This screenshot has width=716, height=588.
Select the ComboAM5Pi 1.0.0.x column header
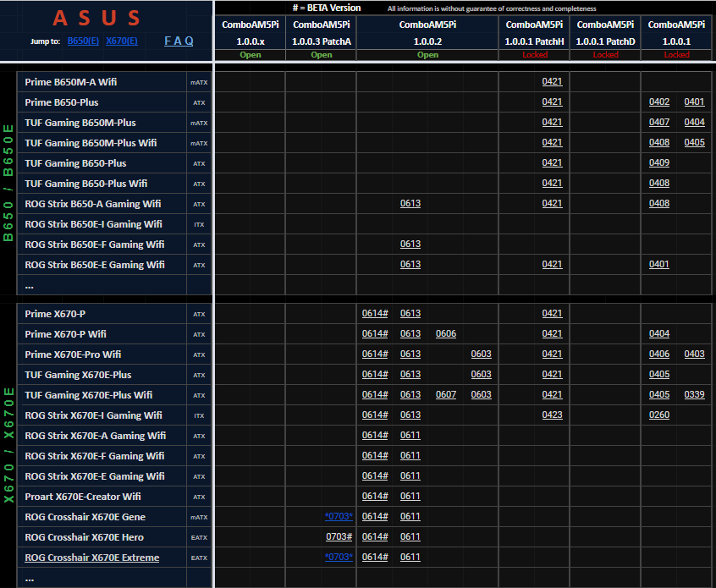pyautogui.click(x=251, y=33)
